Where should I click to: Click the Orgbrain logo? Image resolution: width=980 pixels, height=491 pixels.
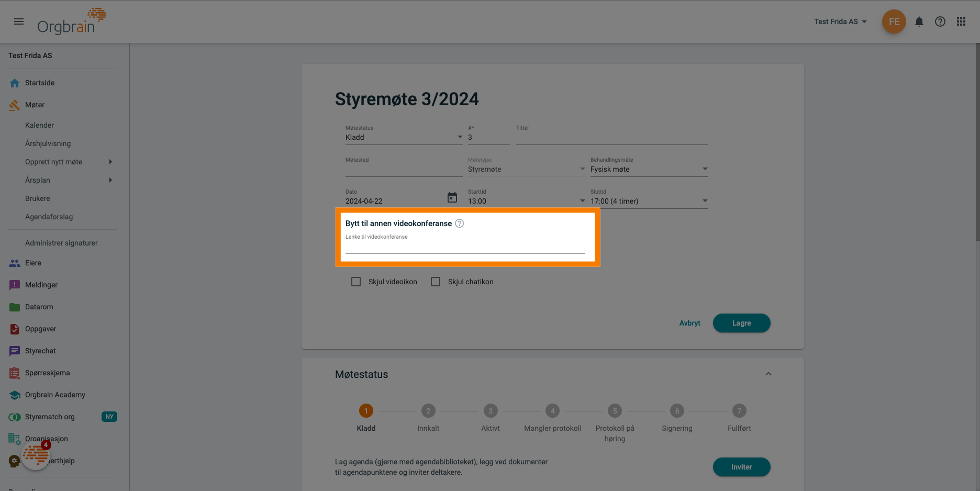[x=72, y=21]
